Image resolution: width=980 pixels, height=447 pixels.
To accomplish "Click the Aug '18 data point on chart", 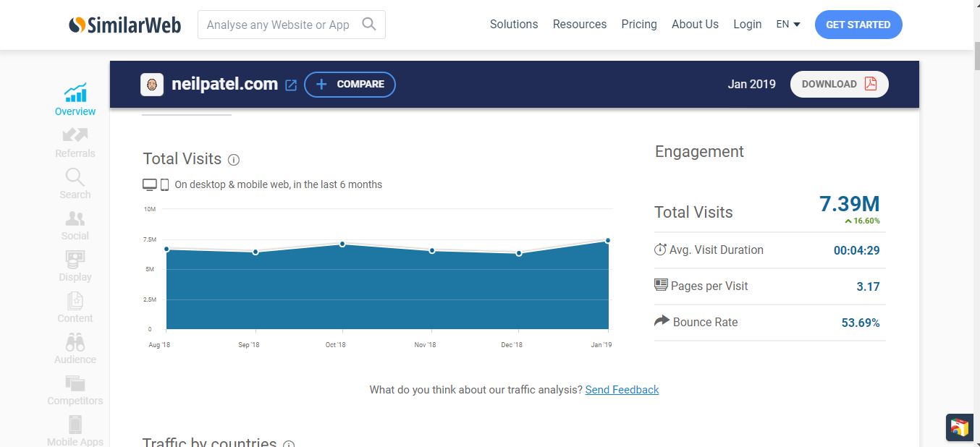I will point(166,249).
